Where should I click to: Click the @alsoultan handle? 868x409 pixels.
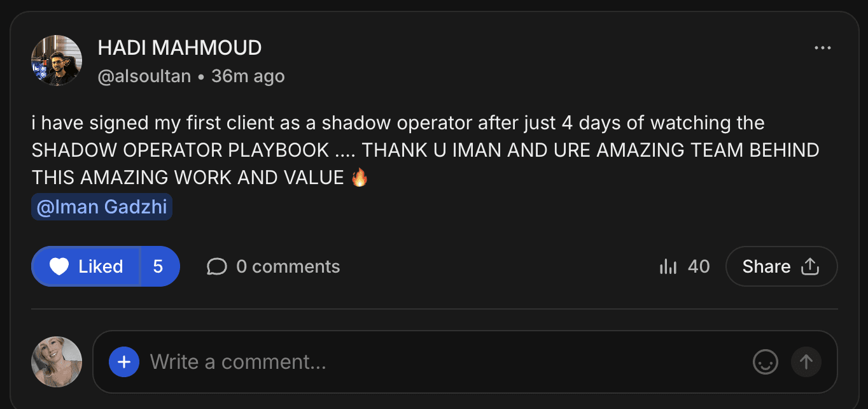click(x=144, y=76)
